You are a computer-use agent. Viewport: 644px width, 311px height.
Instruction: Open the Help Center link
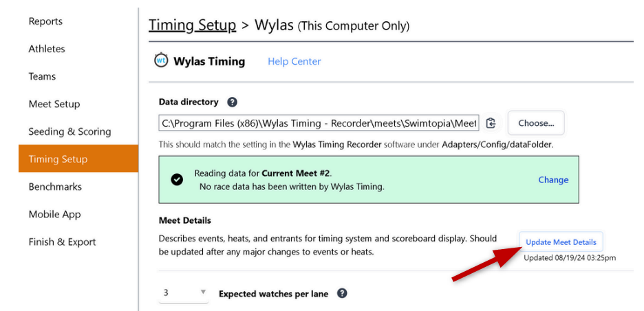coord(294,62)
